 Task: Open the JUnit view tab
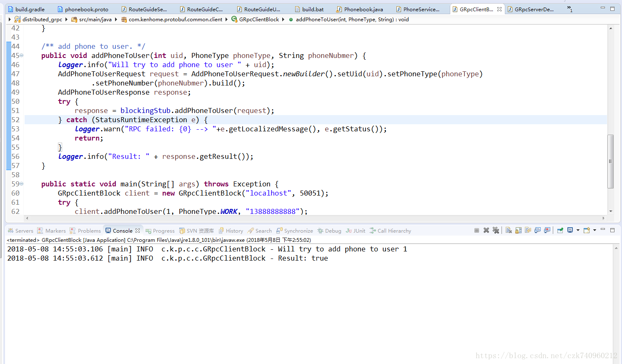pos(355,231)
